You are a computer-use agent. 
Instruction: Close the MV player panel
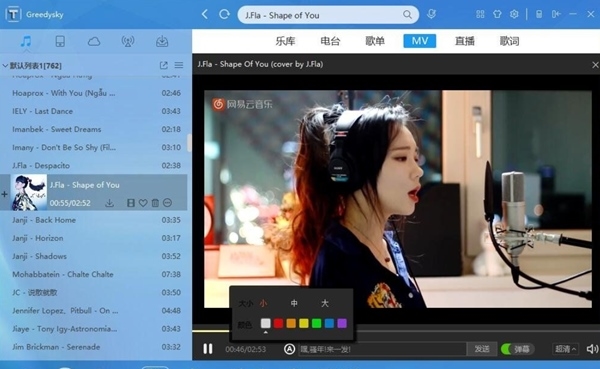point(595,65)
